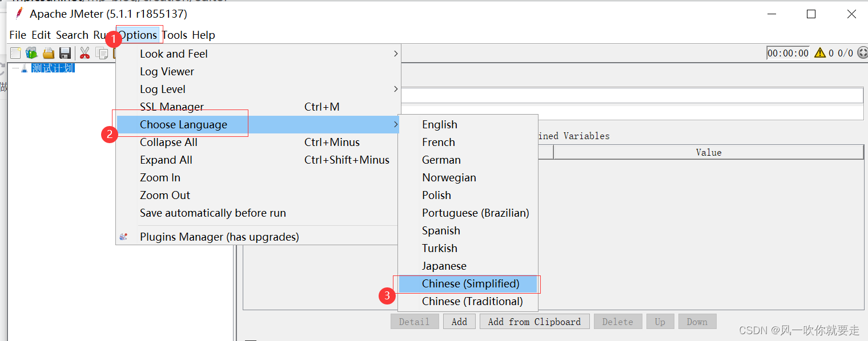
Task: Click the Save floppy disk icon
Action: tap(65, 53)
